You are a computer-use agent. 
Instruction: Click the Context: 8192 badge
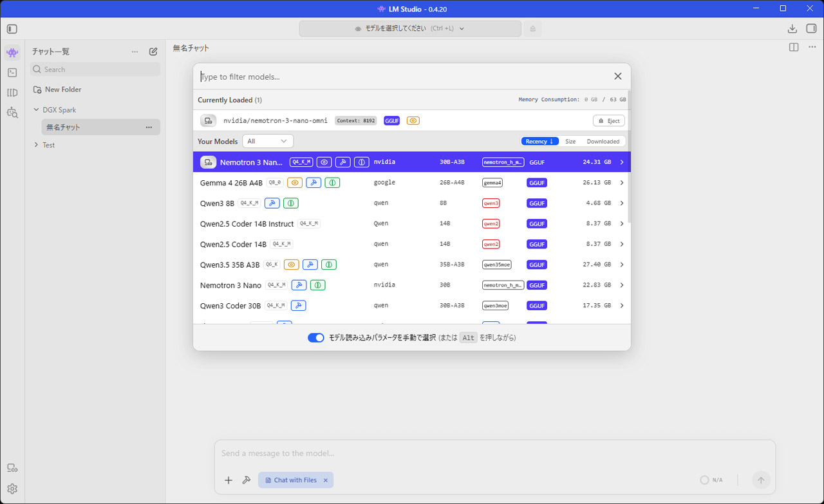pos(356,120)
